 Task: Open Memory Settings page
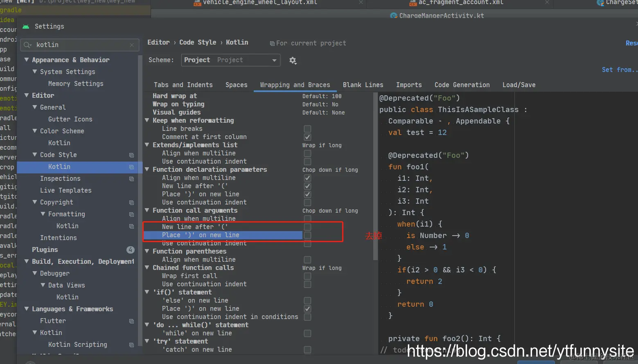coord(76,84)
